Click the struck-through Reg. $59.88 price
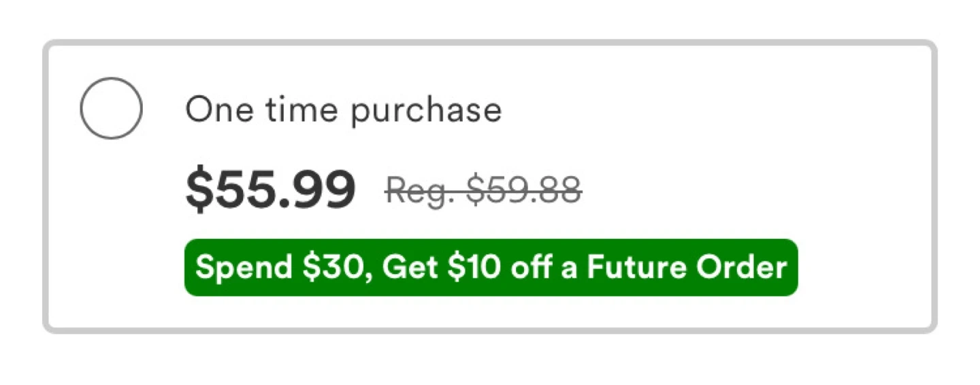Viewport: 980px width, 385px height. pyautogui.click(x=483, y=189)
